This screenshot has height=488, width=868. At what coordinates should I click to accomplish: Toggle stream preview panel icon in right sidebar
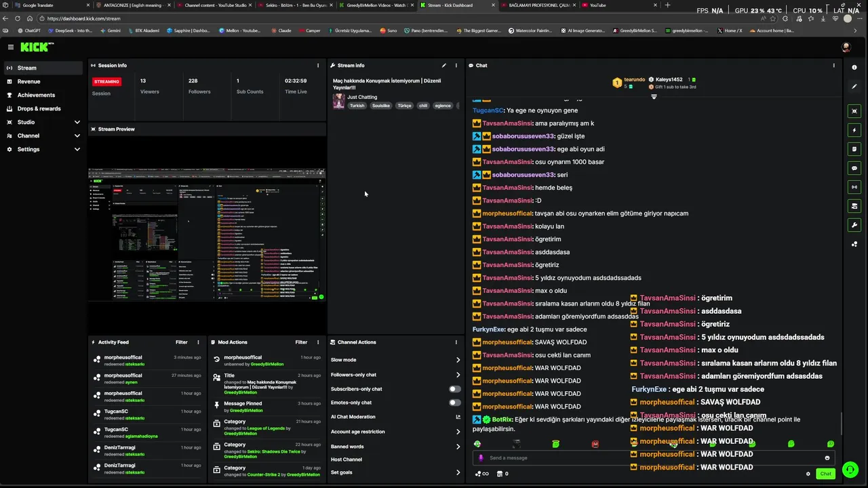pyautogui.click(x=854, y=111)
